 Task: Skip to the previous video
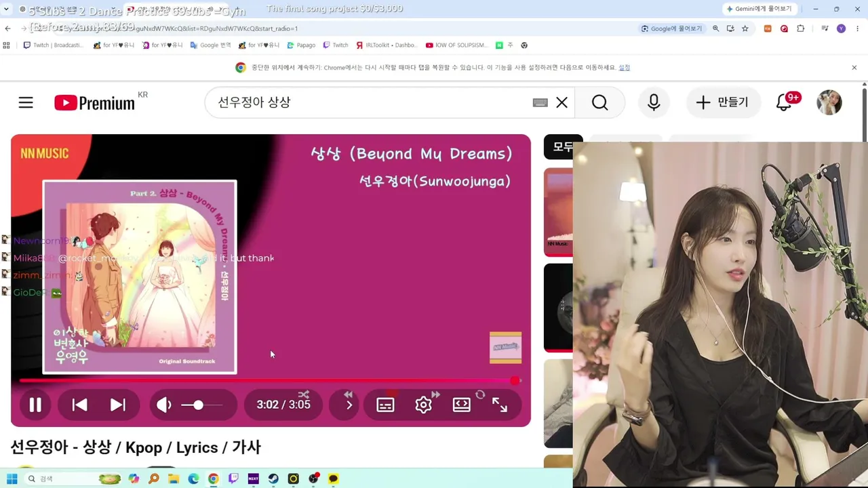click(79, 405)
